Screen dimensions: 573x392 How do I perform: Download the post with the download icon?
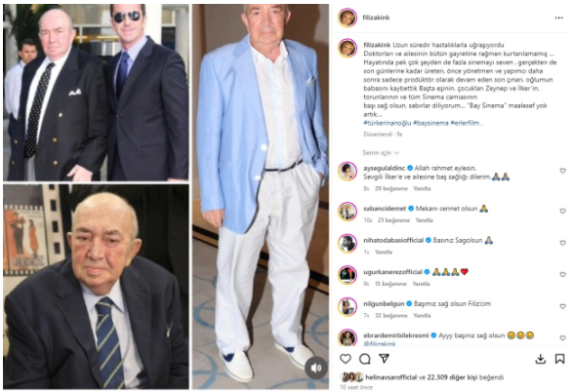click(x=541, y=359)
